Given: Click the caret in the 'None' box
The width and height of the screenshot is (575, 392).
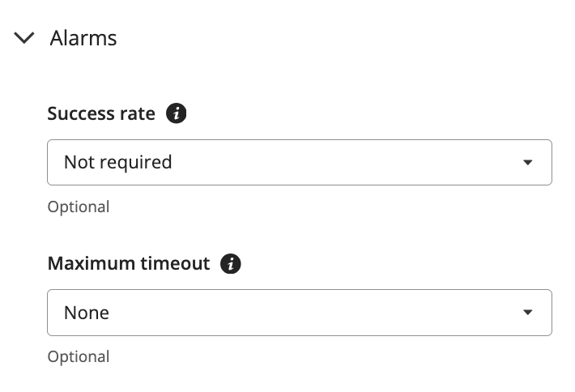Looking at the screenshot, I should pyautogui.click(x=528, y=313).
